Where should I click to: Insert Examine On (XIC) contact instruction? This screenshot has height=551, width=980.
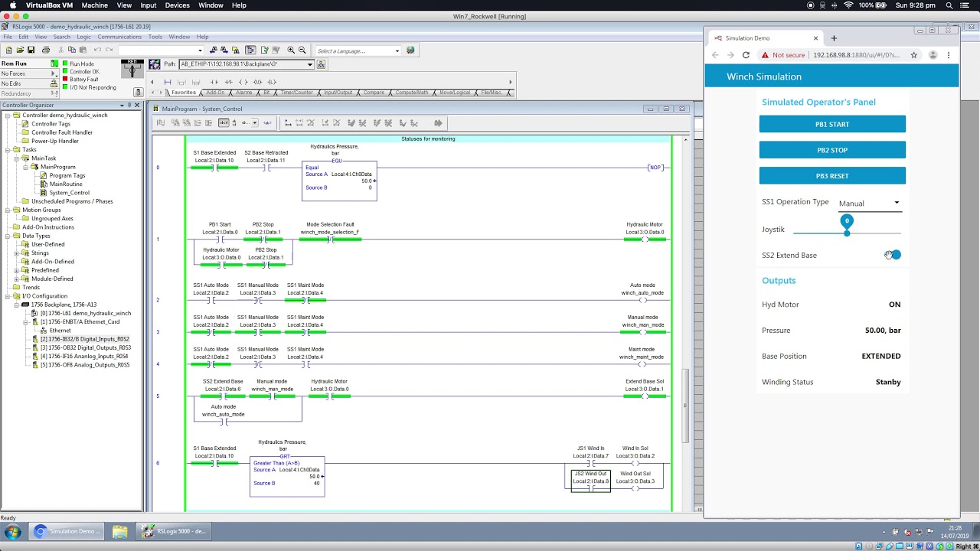[214, 82]
